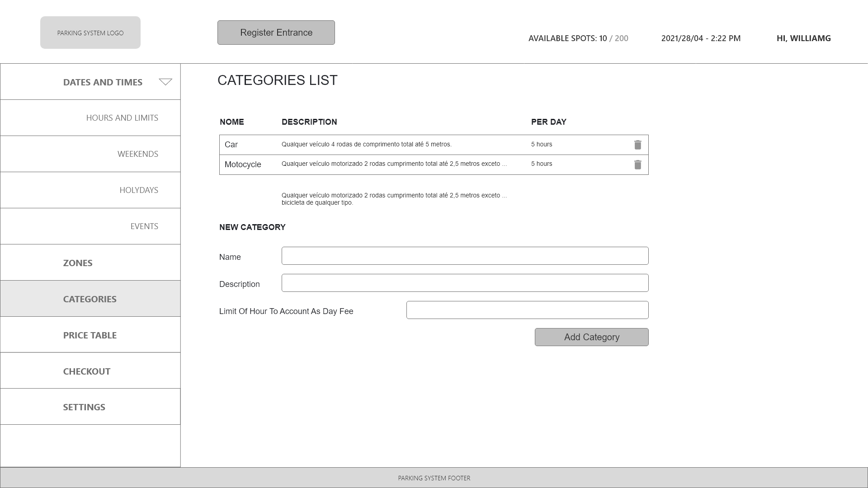Click the New Category heading
The height and width of the screenshot is (488, 868).
[x=252, y=227]
